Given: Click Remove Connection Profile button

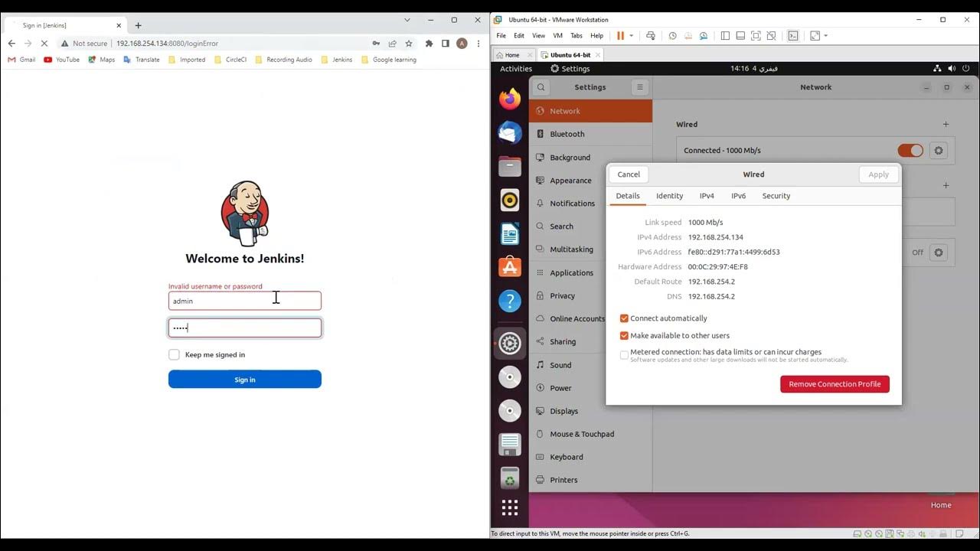Looking at the screenshot, I should (x=835, y=384).
